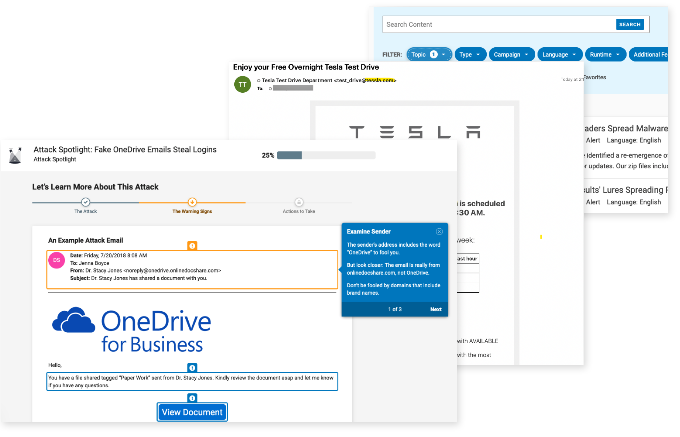
Task: Click blue hotspot marker above message body
Action: (x=192, y=368)
